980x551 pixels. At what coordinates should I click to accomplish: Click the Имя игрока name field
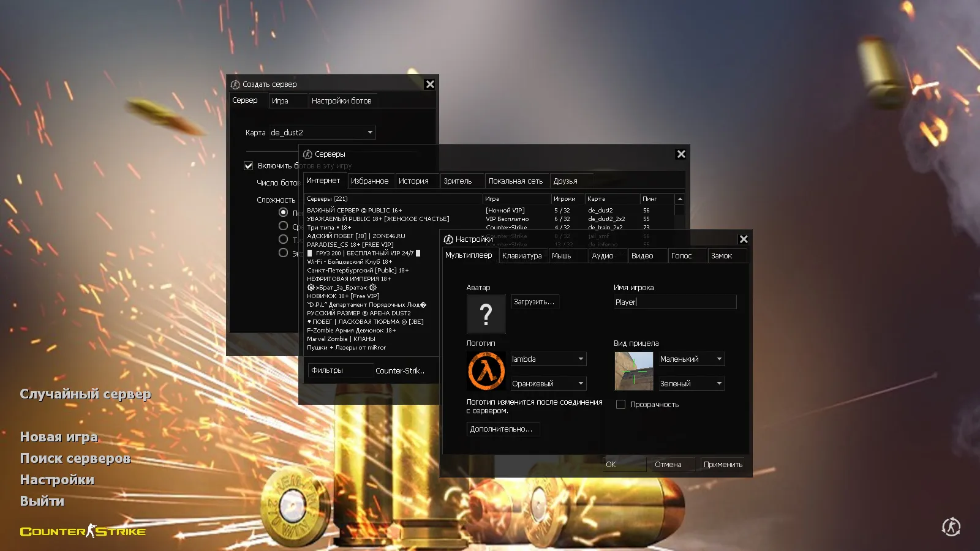(x=674, y=302)
